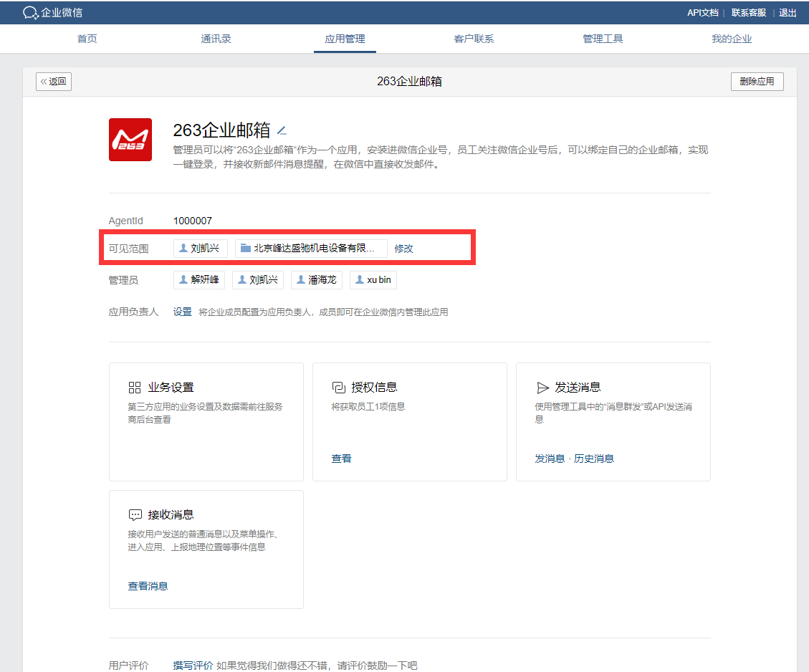Click the 将获取员工1项信息 text
This screenshot has height=672, width=809.
(x=368, y=406)
